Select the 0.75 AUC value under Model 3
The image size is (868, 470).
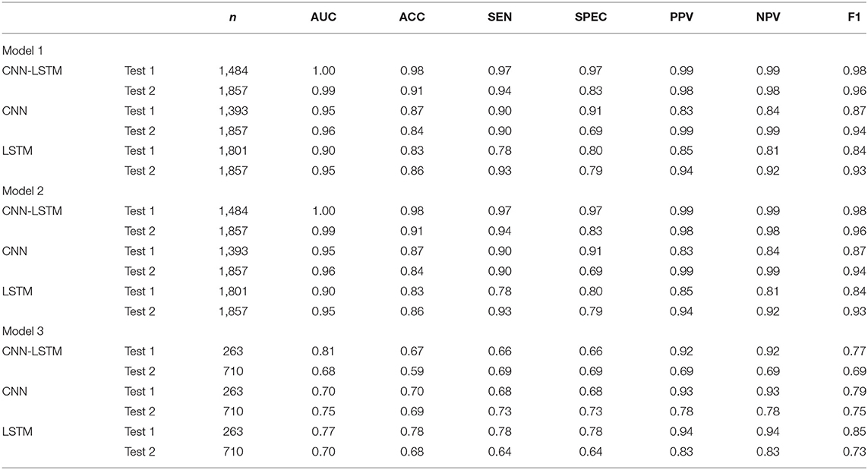pos(324,411)
